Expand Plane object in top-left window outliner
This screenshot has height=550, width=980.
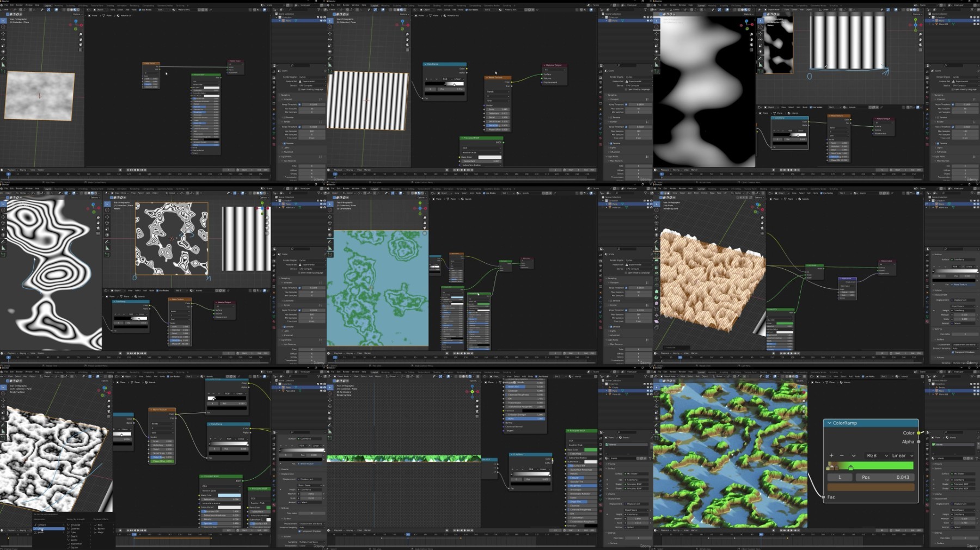[x=280, y=21]
